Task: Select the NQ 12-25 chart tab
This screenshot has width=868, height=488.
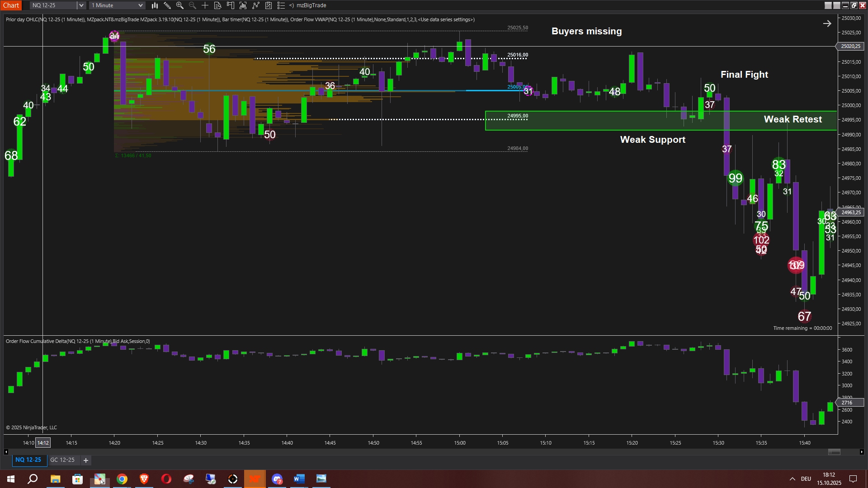Action: click(x=28, y=460)
